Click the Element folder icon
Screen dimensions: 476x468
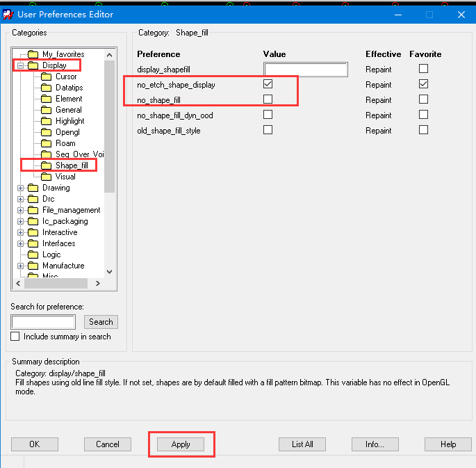pos(46,99)
